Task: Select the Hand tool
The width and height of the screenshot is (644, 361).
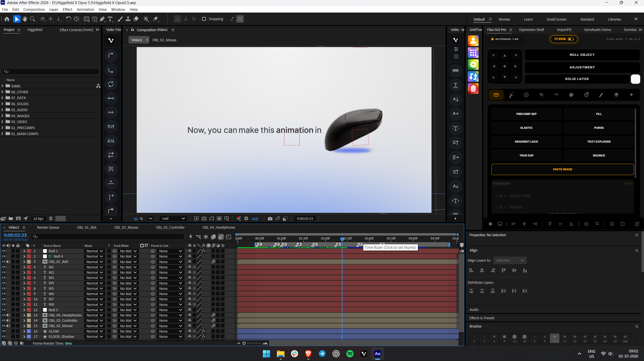Action: [x=25, y=19]
